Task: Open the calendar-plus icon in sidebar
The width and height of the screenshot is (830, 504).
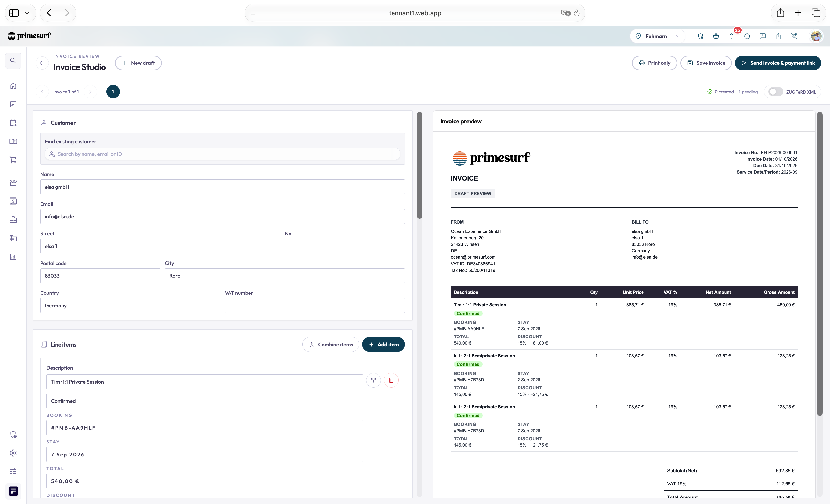Action: tap(13, 123)
